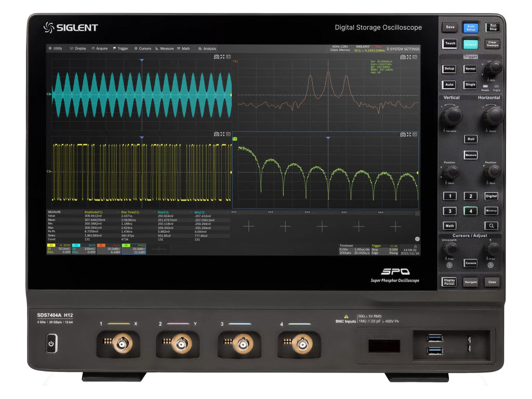
Task: Click the screenshot camera icon of top-left waveform
Action: 216,57
